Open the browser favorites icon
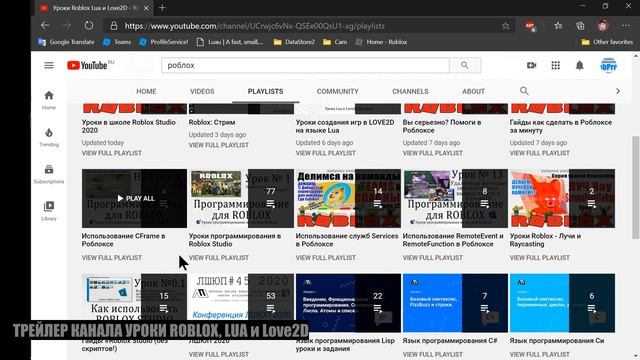Screen dimensions: 640x360 pyautogui.click(x=558, y=26)
